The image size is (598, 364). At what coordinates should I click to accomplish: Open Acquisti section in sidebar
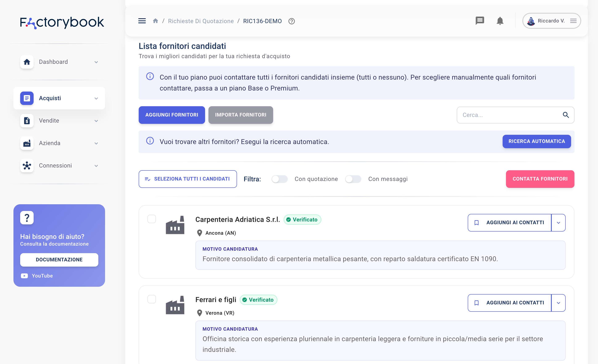point(59,98)
